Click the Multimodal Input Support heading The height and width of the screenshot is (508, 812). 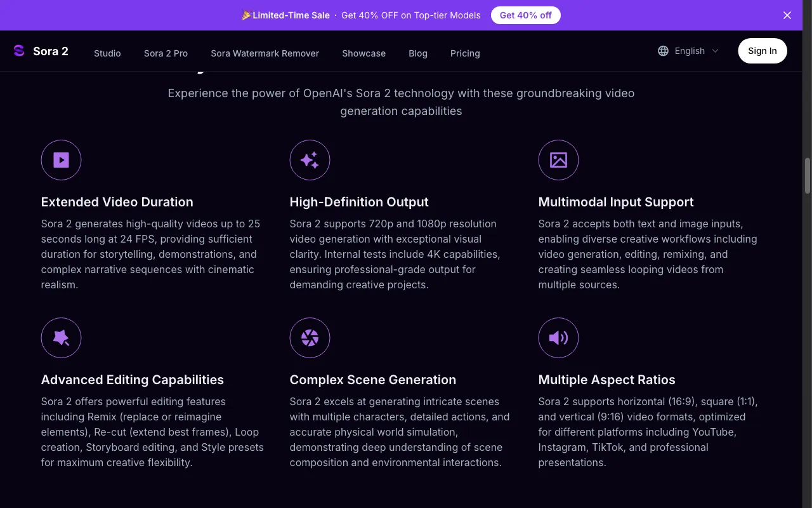pyautogui.click(x=616, y=202)
